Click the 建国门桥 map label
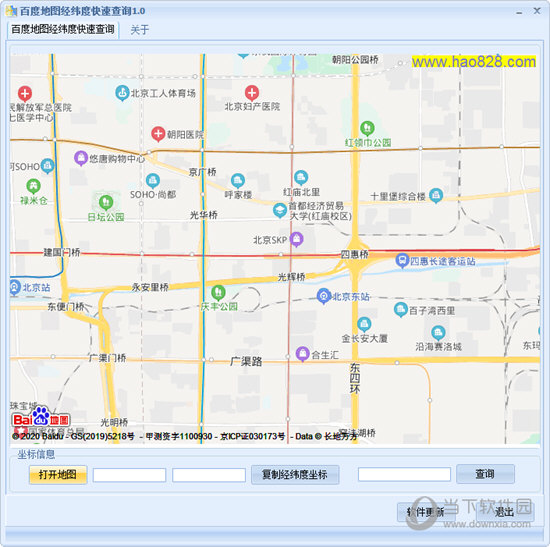Viewport: 550px width, 547px height. click(62, 252)
